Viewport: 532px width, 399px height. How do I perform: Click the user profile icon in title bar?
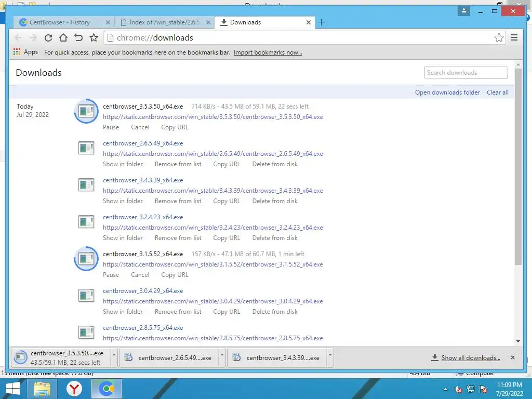(x=463, y=11)
